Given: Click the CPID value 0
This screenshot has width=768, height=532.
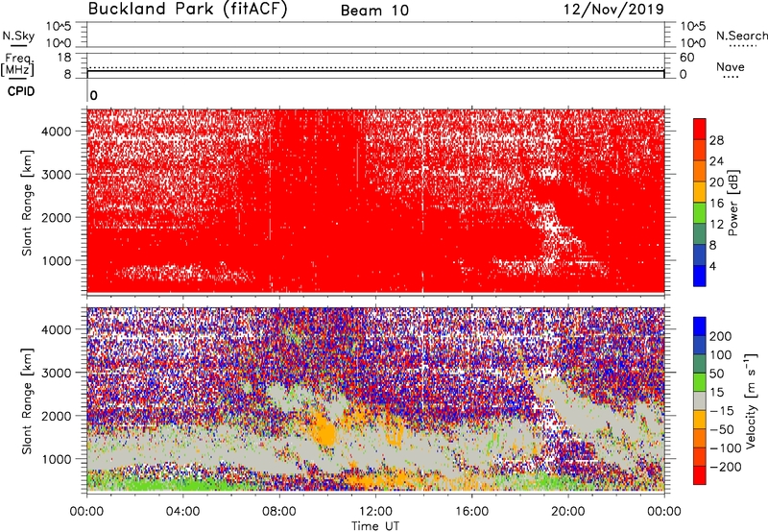Looking at the screenshot, I should tap(93, 96).
